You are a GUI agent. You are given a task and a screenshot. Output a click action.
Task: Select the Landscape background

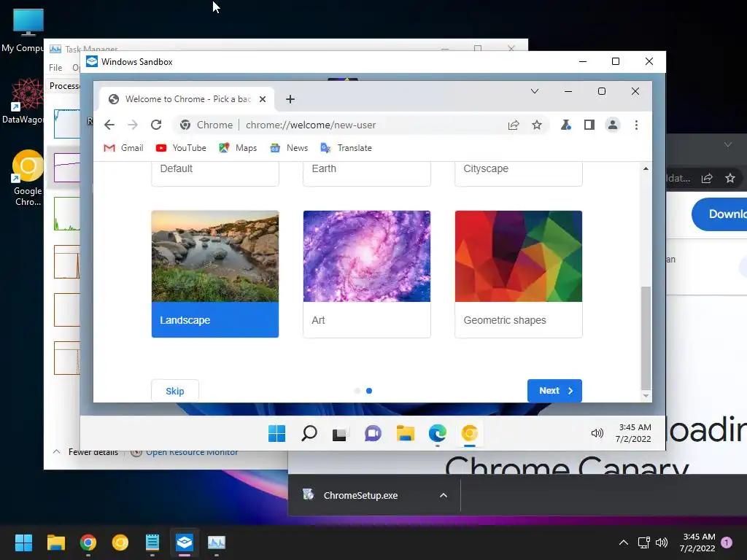215,274
